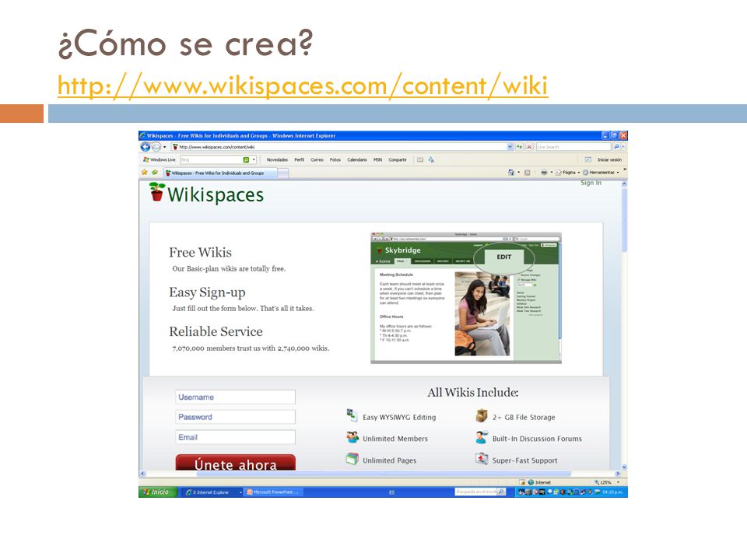747x560 pixels.
Task: Open the Página menu dropdown
Action: (567, 173)
